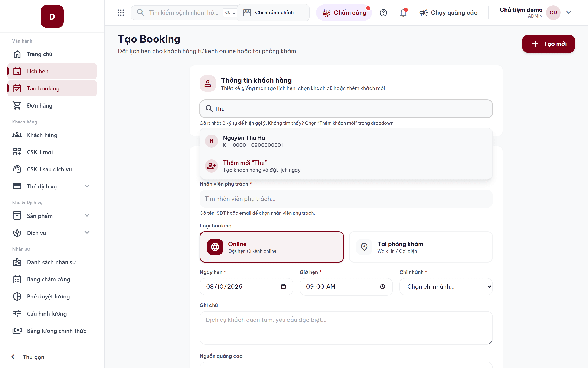Expand Dịch vụ submenu chevron
This screenshot has height=368, width=588.
[x=87, y=233]
